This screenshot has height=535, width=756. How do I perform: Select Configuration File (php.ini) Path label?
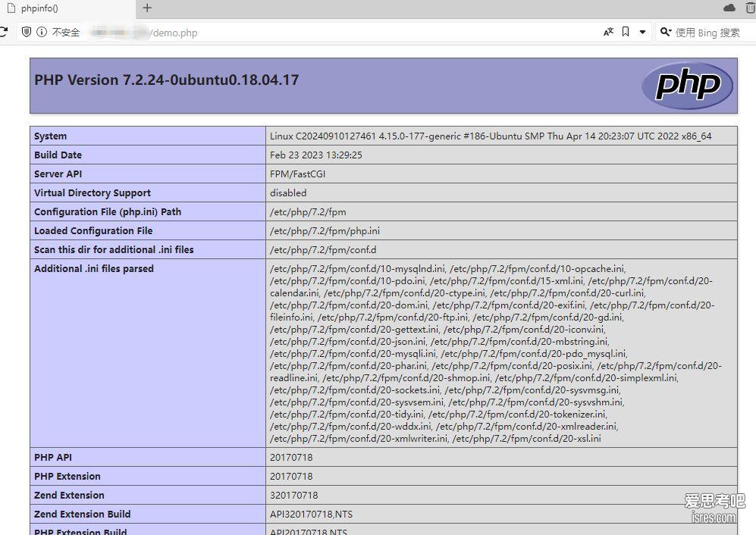108,212
